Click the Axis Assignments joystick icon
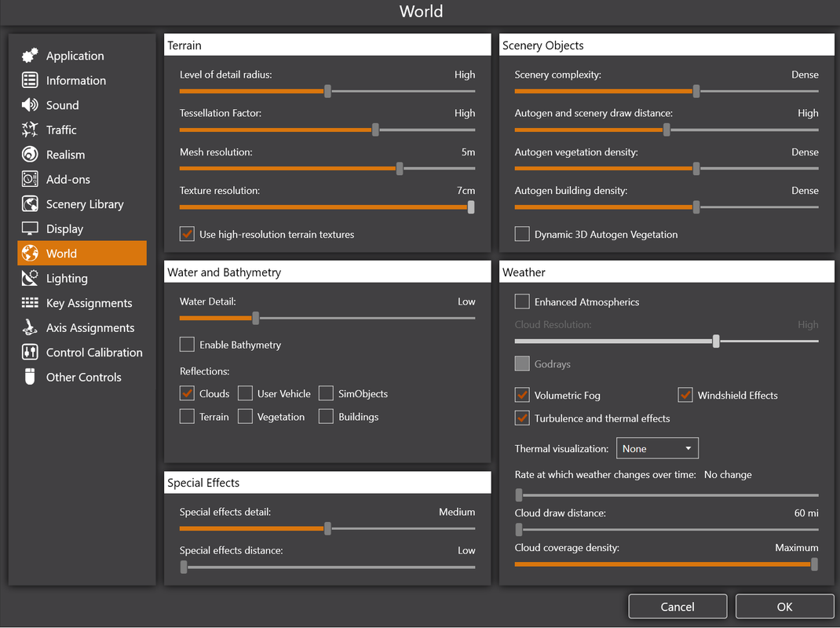 pyautogui.click(x=30, y=327)
